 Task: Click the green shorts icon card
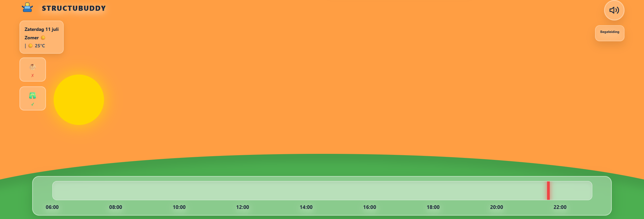click(x=33, y=98)
